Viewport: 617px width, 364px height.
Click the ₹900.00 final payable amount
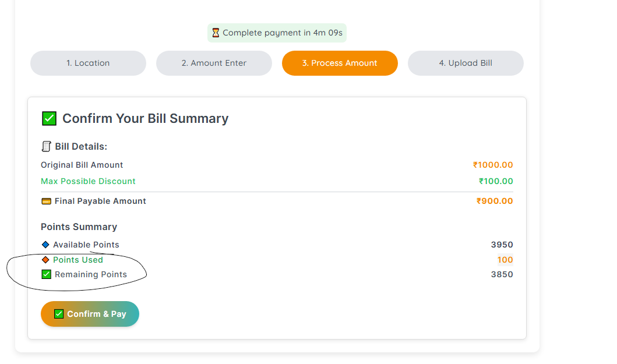coord(495,201)
